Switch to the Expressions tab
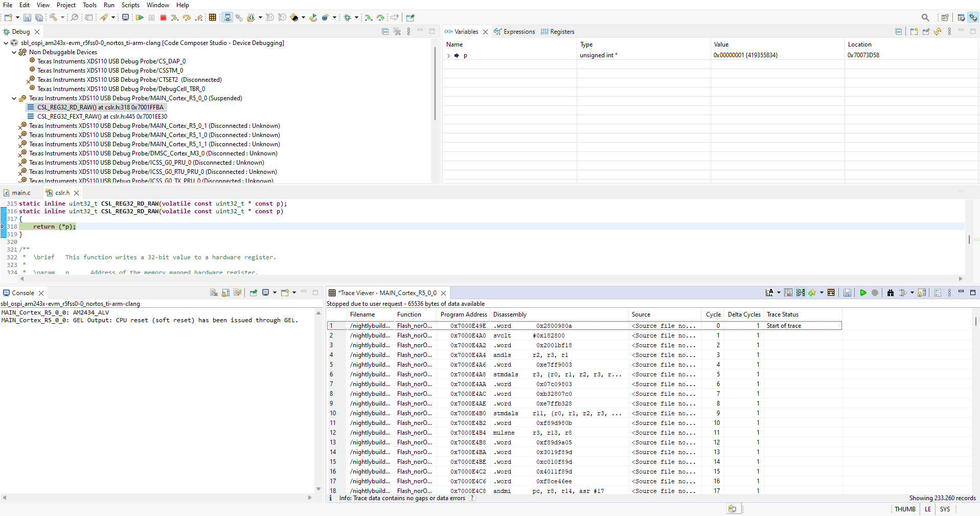980x516 pixels. click(514, 32)
